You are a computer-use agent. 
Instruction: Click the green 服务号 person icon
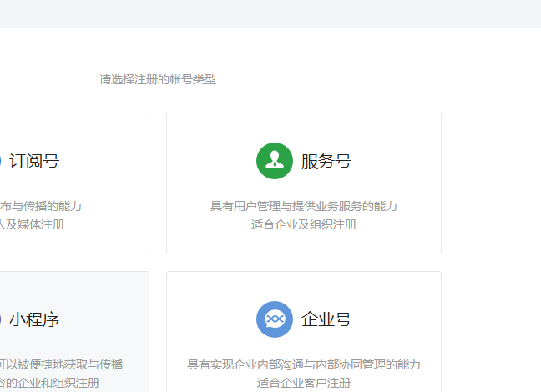275,161
